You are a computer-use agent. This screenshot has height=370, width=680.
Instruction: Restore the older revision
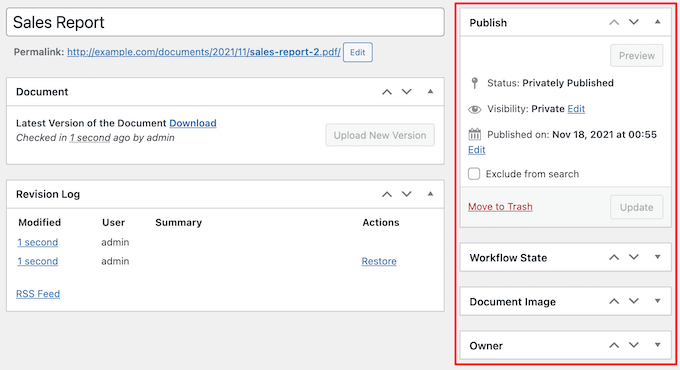coord(379,261)
